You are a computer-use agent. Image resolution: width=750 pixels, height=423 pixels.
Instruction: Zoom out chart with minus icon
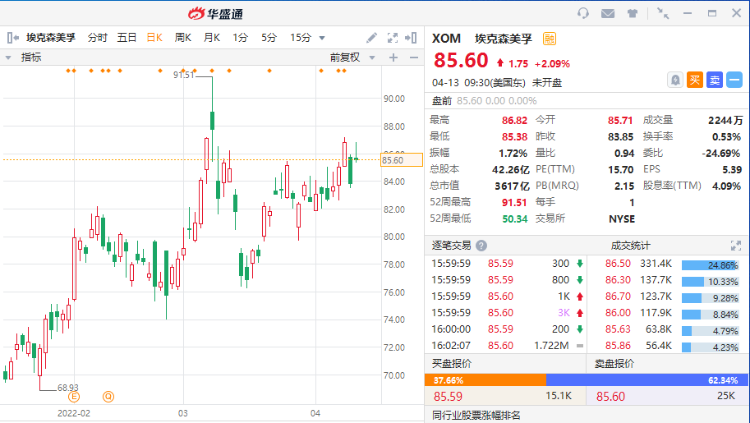click(414, 58)
